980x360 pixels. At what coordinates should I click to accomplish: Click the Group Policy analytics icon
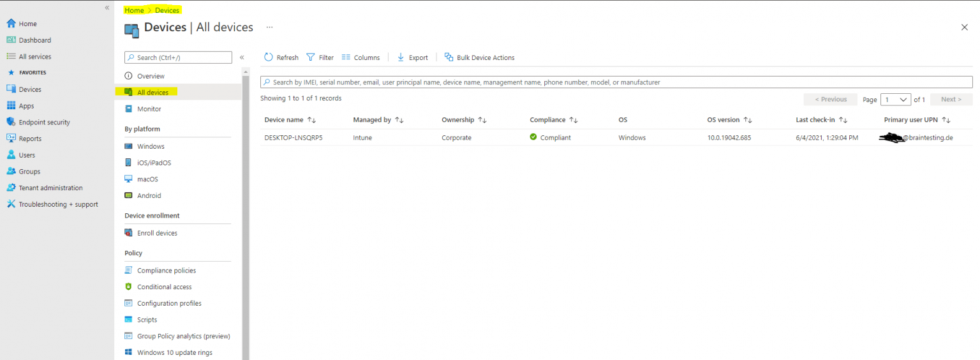tap(128, 336)
